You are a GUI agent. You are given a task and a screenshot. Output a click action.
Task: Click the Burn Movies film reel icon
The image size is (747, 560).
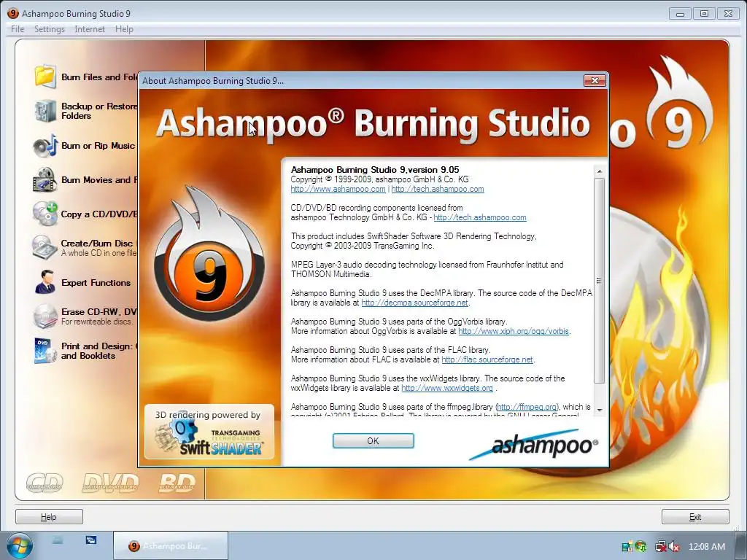click(45, 180)
